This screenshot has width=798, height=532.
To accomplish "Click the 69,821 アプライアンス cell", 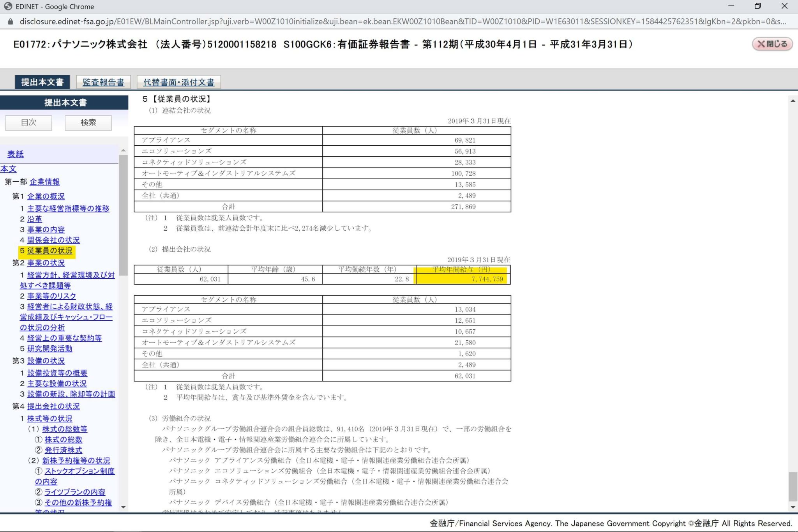I will coord(417,140).
